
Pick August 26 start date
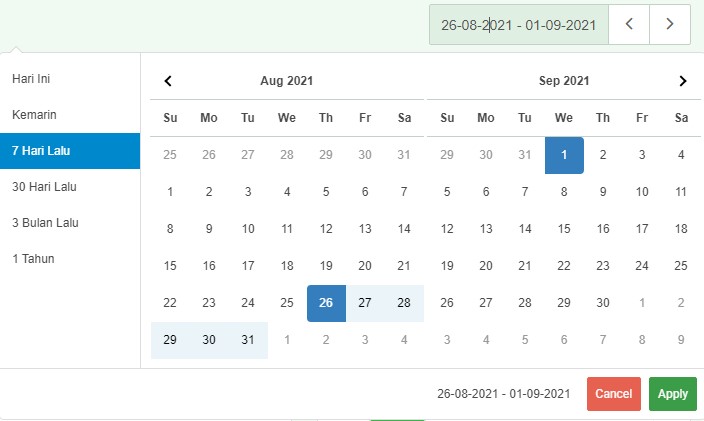(x=326, y=303)
